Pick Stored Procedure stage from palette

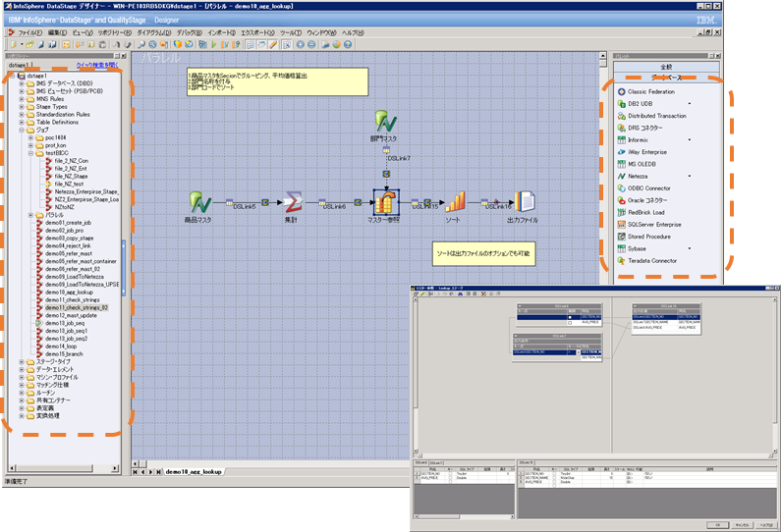649,237
